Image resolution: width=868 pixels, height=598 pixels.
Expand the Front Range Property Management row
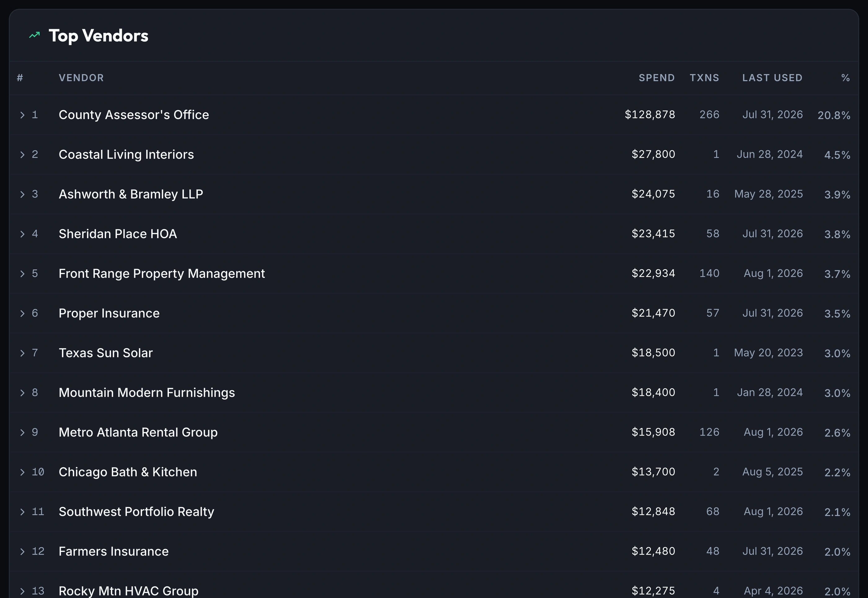click(23, 274)
